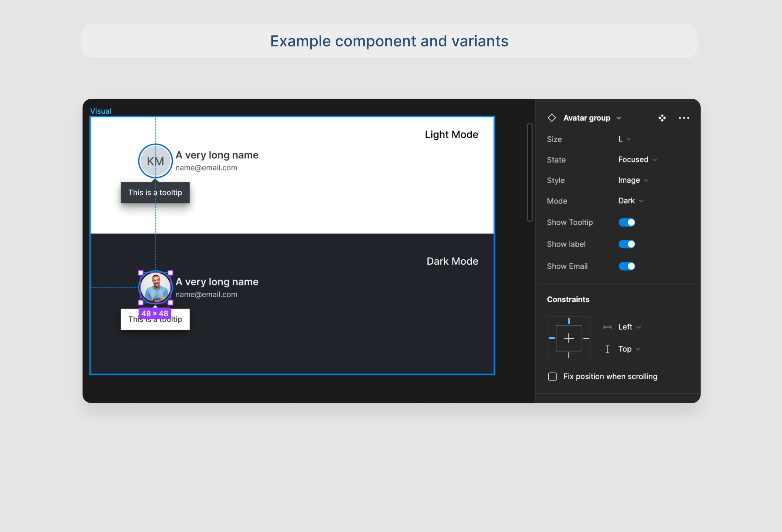
Task: Open the Size dropdown showing L
Action: 624,139
